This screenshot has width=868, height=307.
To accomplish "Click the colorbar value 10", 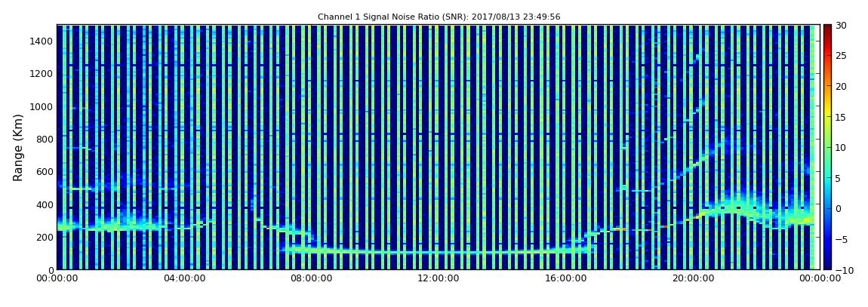I will click(842, 148).
